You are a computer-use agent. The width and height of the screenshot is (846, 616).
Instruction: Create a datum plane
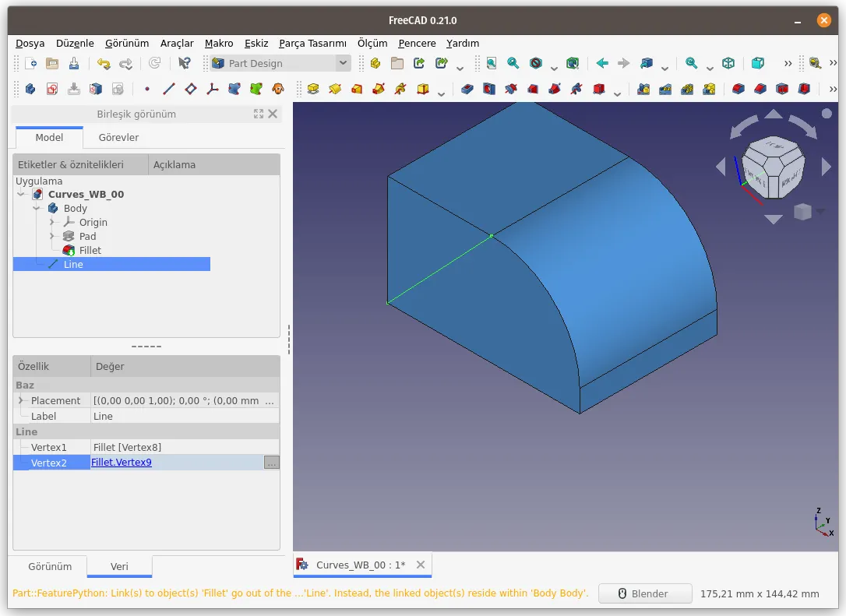pos(190,89)
